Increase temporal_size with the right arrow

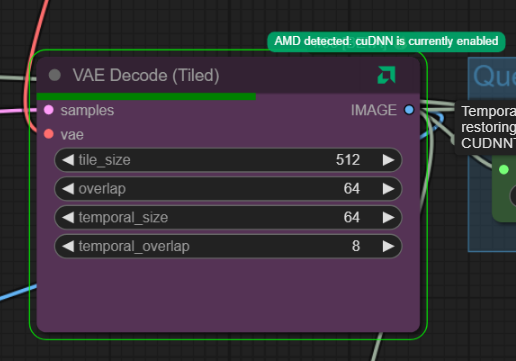388,217
